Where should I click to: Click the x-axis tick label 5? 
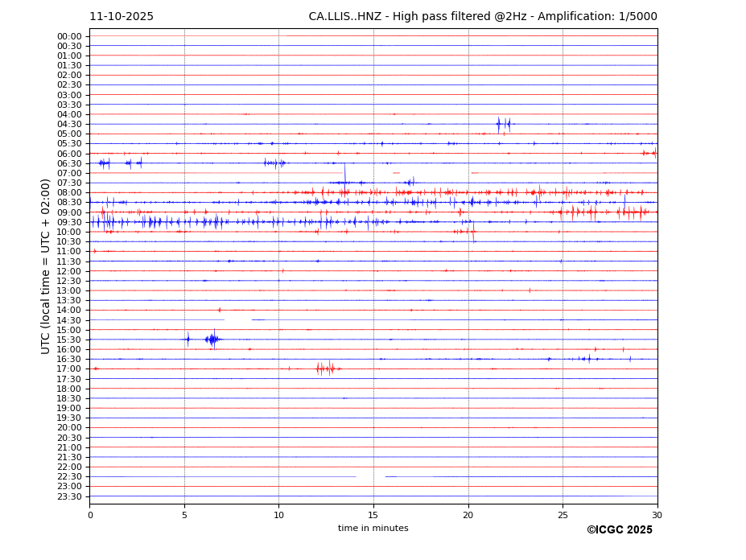point(184,515)
